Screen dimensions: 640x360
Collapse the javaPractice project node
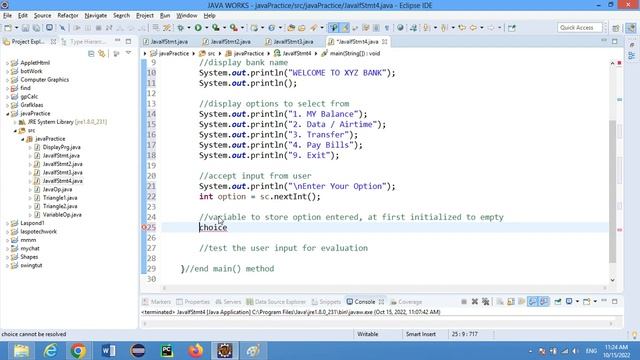(7, 113)
